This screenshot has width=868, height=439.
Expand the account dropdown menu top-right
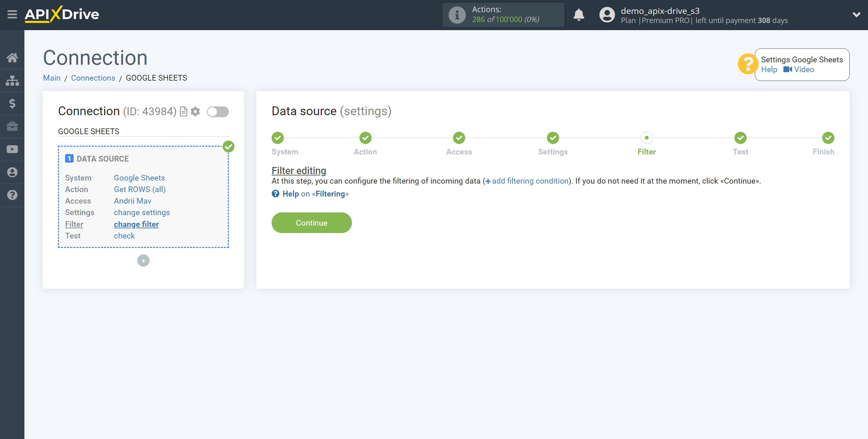point(856,15)
